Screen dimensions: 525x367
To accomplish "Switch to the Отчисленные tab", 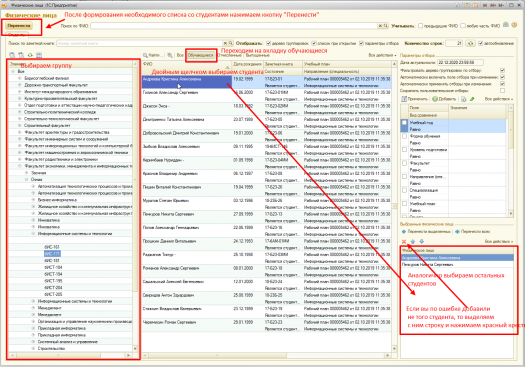I will (229, 55).
